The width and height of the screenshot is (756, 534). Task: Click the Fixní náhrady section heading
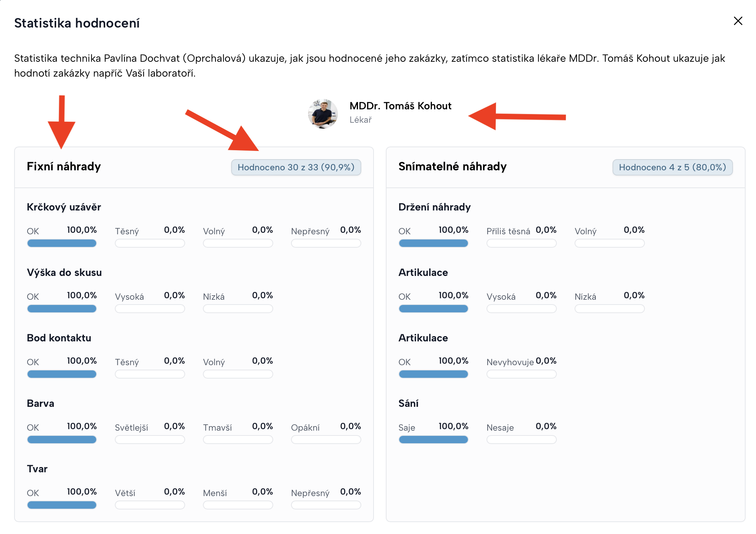[x=64, y=166]
